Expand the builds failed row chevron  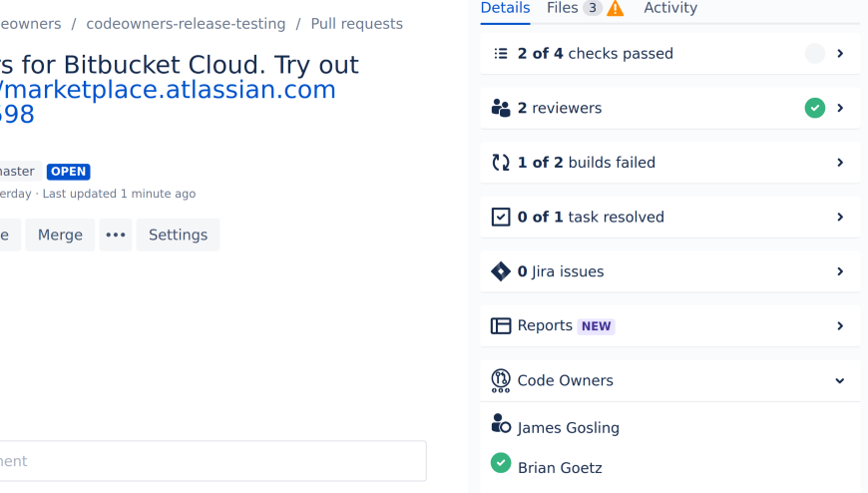[840, 163]
